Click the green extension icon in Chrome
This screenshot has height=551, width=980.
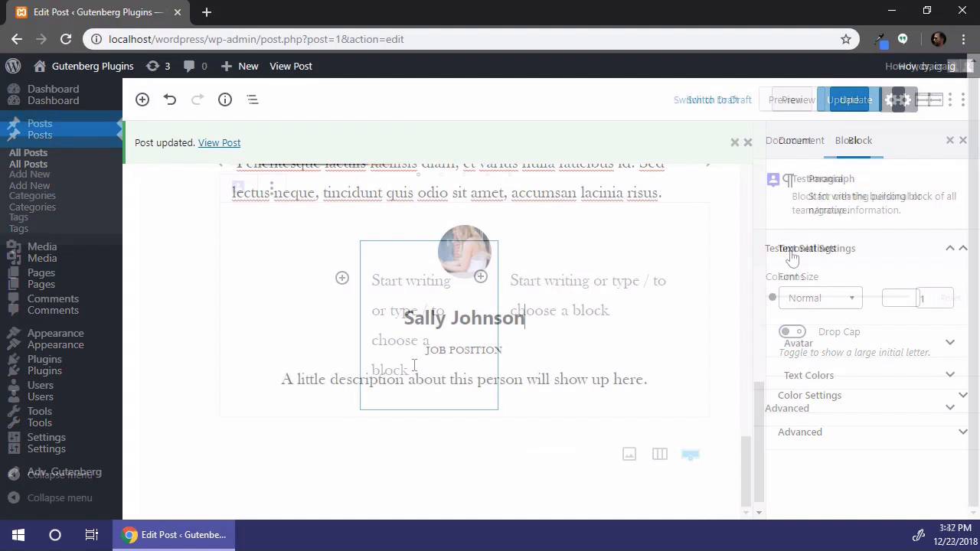click(x=903, y=39)
